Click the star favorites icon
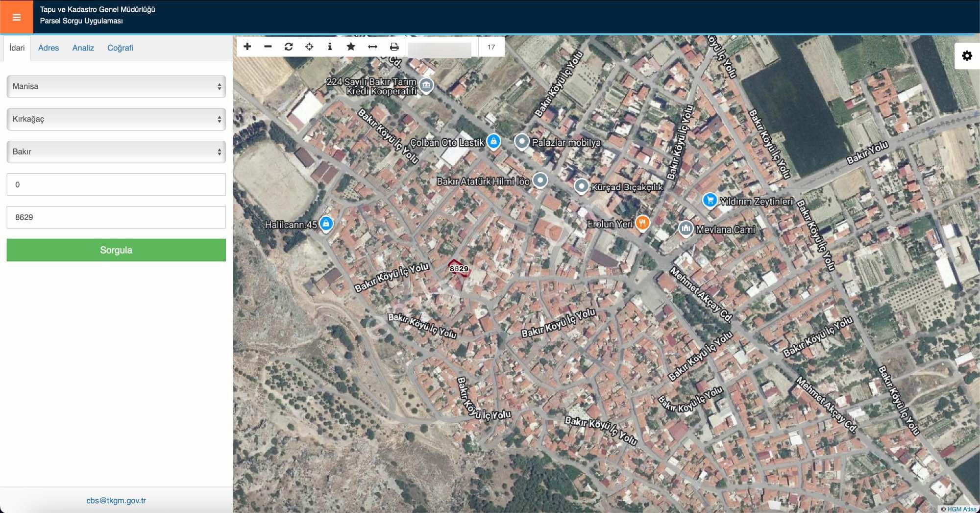Image resolution: width=980 pixels, height=513 pixels. (x=351, y=47)
